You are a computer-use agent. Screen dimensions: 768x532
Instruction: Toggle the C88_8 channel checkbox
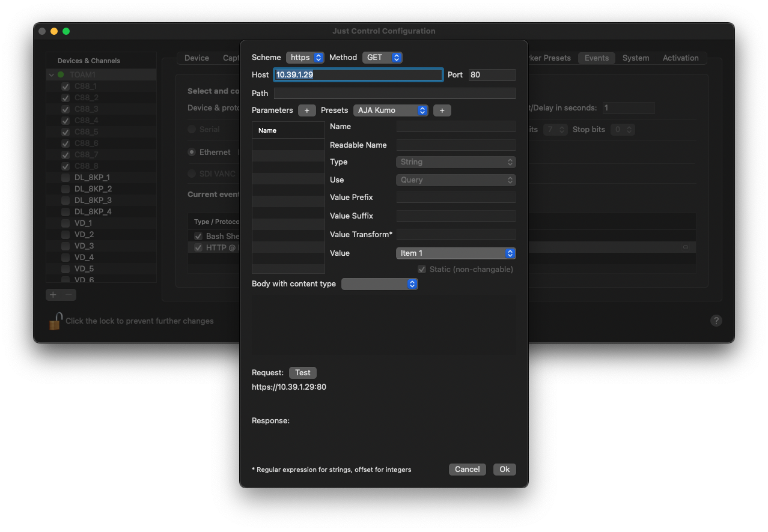click(66, 166)
